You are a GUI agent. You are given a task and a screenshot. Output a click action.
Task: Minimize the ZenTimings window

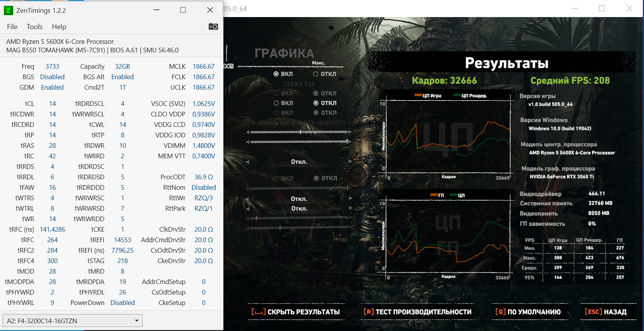pos(156,10)
